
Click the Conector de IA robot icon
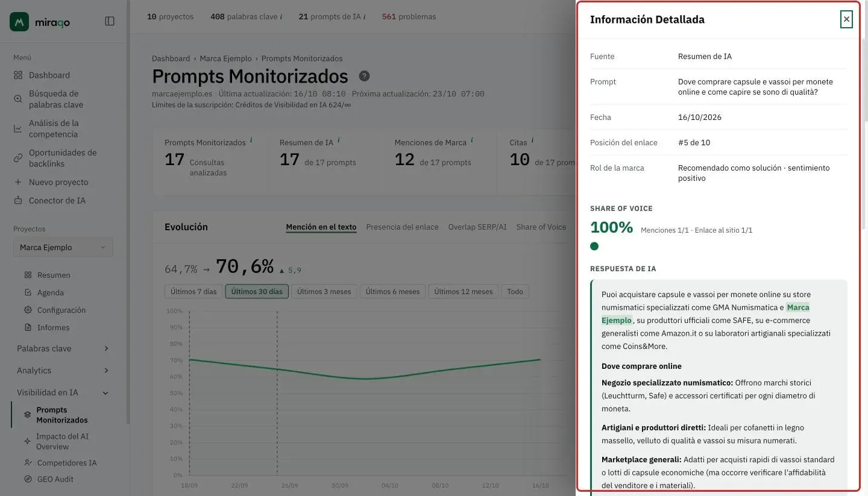tap(18, 201)
